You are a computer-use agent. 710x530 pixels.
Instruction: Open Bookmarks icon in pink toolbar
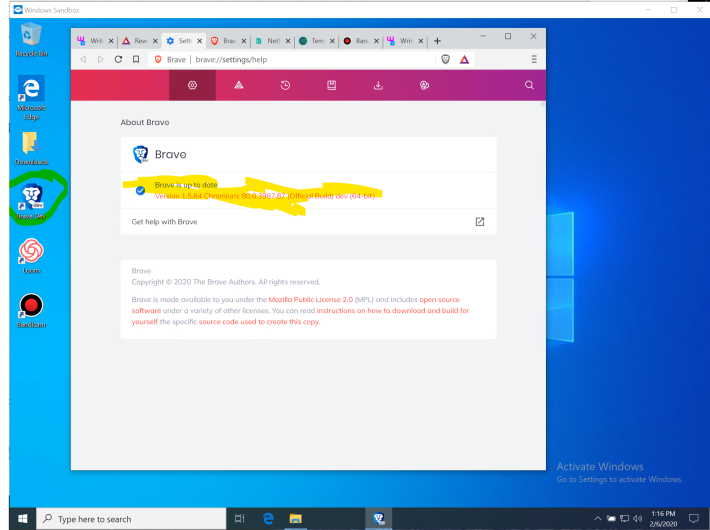(x=331, y=85)
